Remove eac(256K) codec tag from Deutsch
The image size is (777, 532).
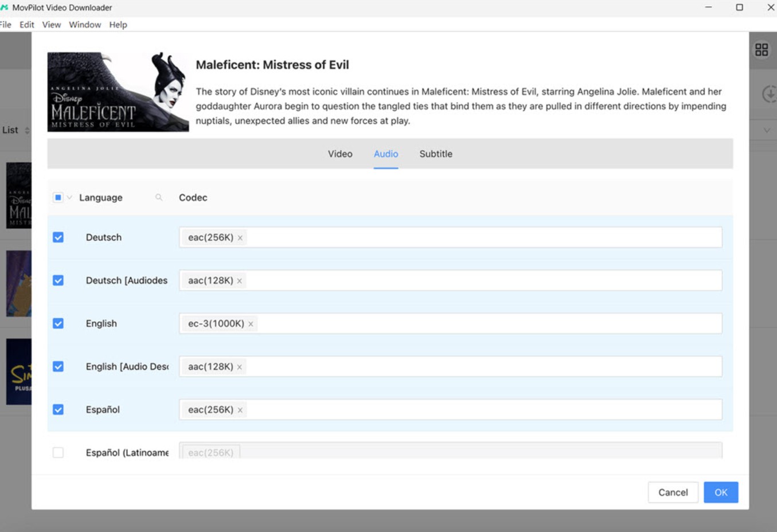(x=240, y=237)
